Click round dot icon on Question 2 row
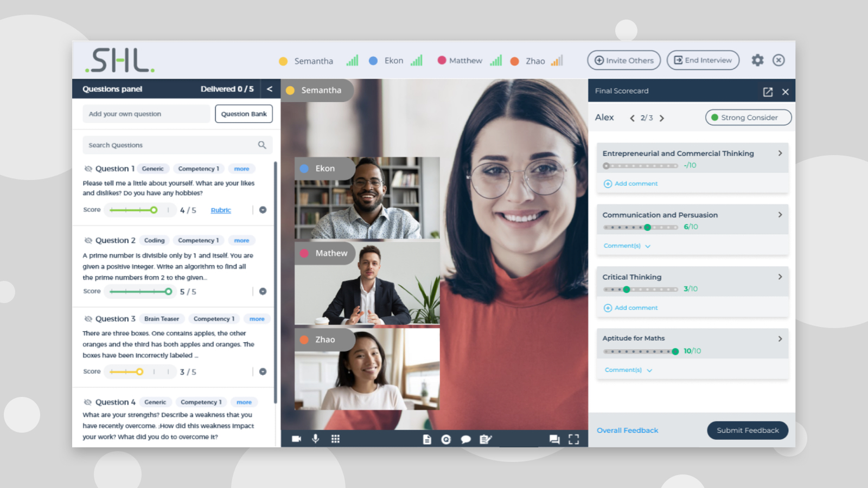The height and width of the screenshot is (488, 868). (263, 291)
